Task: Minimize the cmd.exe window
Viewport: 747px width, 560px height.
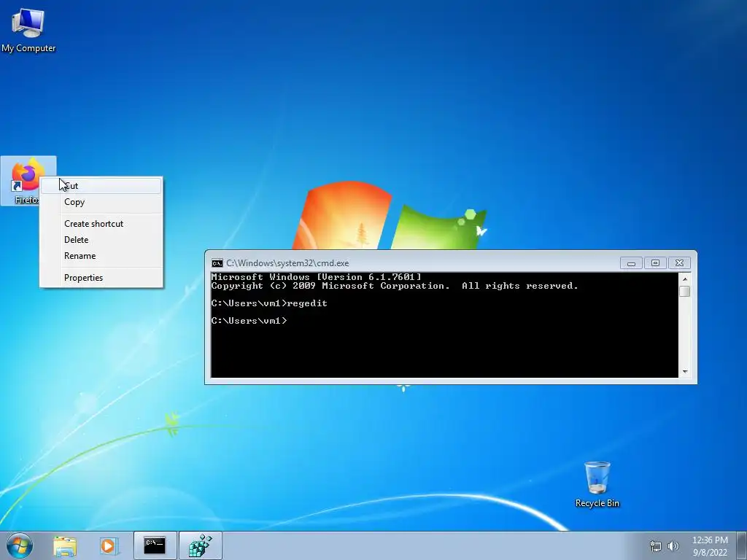Action: tap(631, 263)
